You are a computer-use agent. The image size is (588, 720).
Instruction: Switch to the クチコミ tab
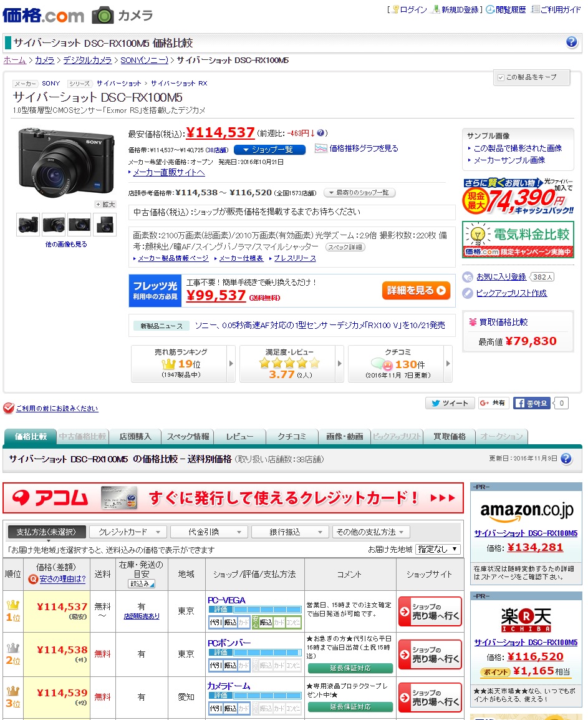click(x=292, y=437)
